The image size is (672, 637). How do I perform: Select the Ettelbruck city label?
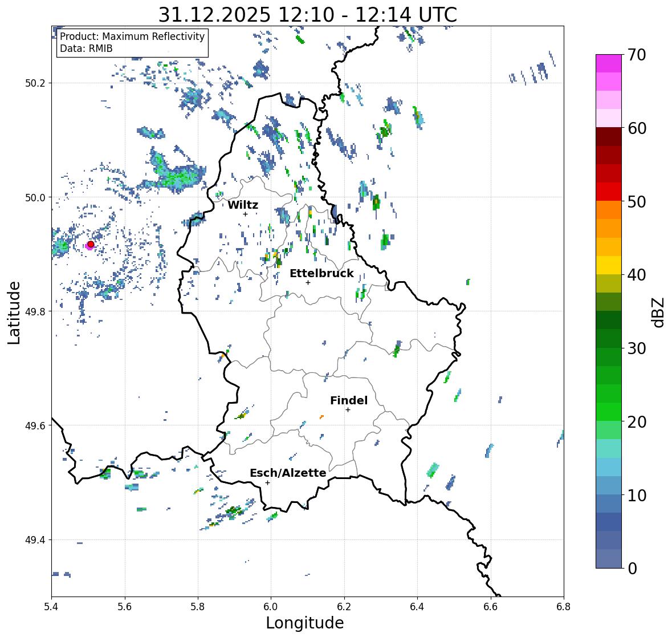(x=321, y=274)
